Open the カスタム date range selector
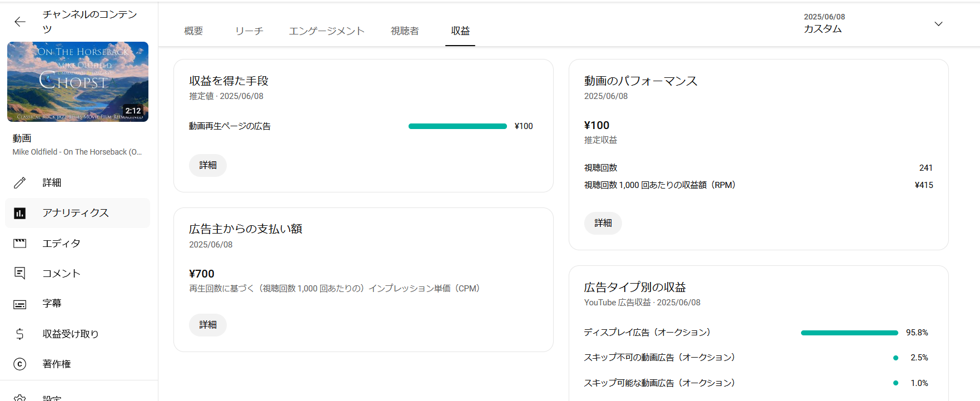 tap(874, 24)
